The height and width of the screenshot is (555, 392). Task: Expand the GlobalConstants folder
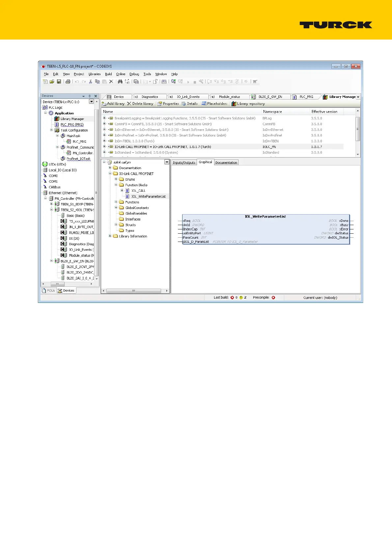[116, 208]
